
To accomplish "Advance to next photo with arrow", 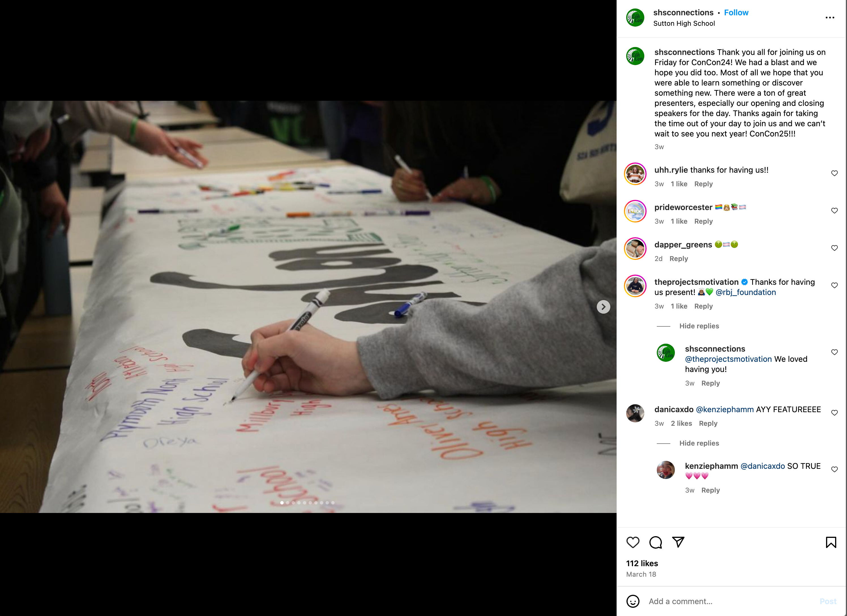I will [x=603, y=307].
